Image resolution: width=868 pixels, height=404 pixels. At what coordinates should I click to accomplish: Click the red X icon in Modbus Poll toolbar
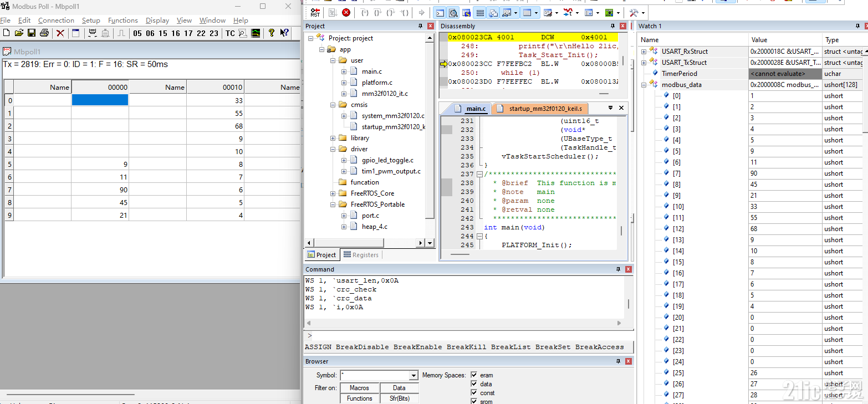(x=60, y=33)
